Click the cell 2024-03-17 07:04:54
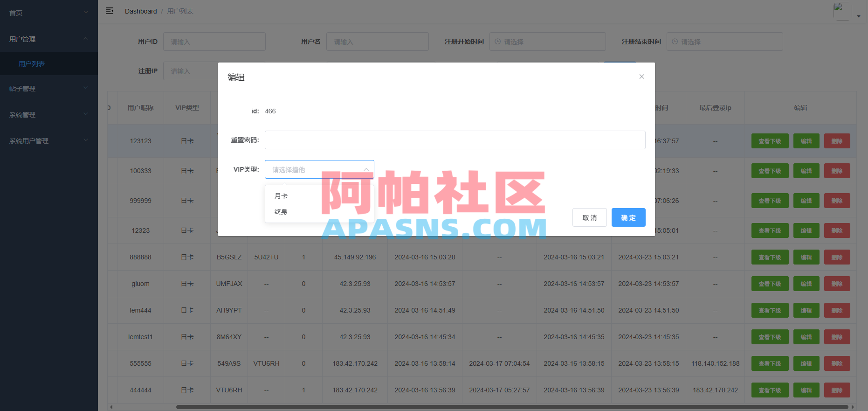 tap(499, 363)
